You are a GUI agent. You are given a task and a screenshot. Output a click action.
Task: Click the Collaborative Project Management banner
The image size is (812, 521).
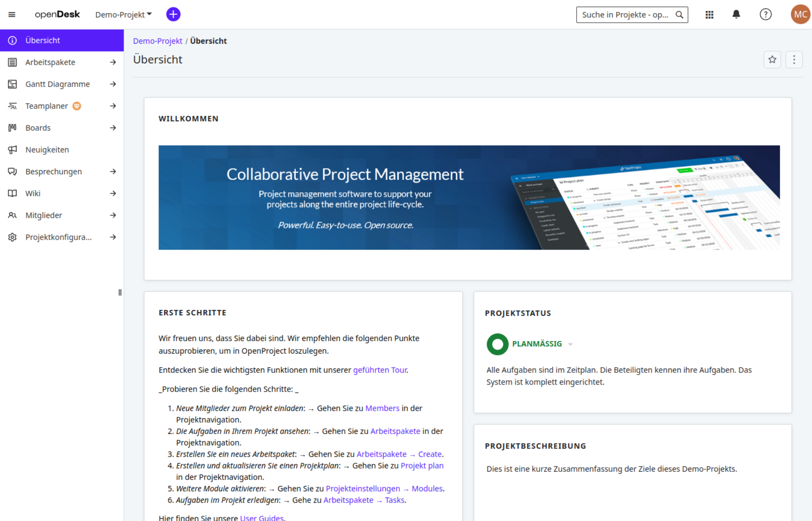(469, 198)
